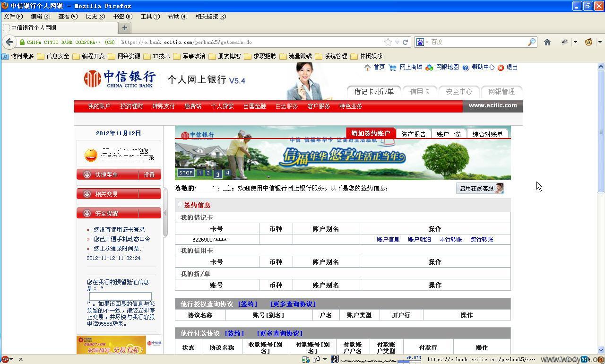
Task: Click 更多付款协议 link
Action: point(280,333)
